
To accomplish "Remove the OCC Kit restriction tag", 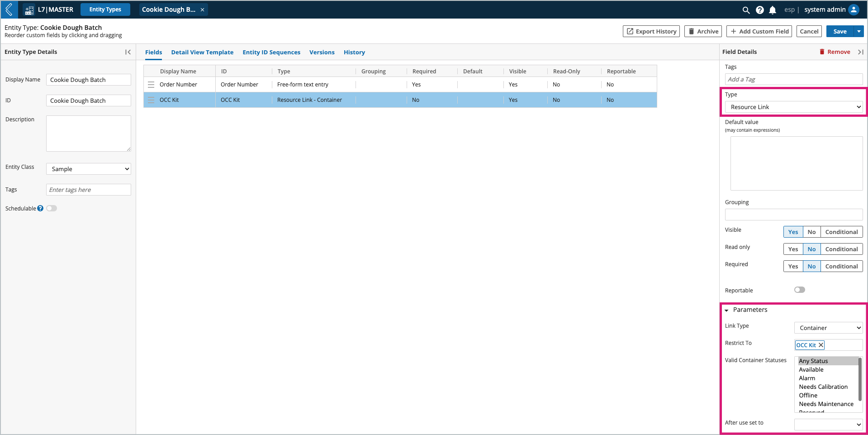I will tap(821, 345).
